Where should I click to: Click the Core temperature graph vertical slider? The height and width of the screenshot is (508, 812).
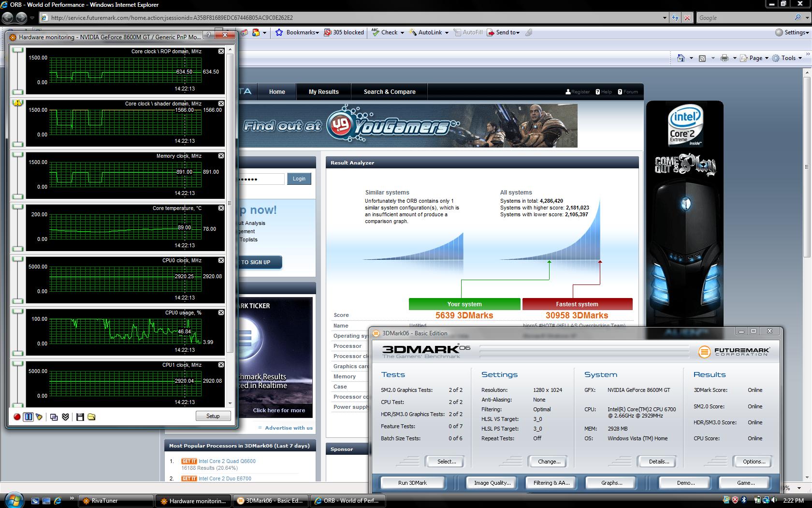[18, 227]
